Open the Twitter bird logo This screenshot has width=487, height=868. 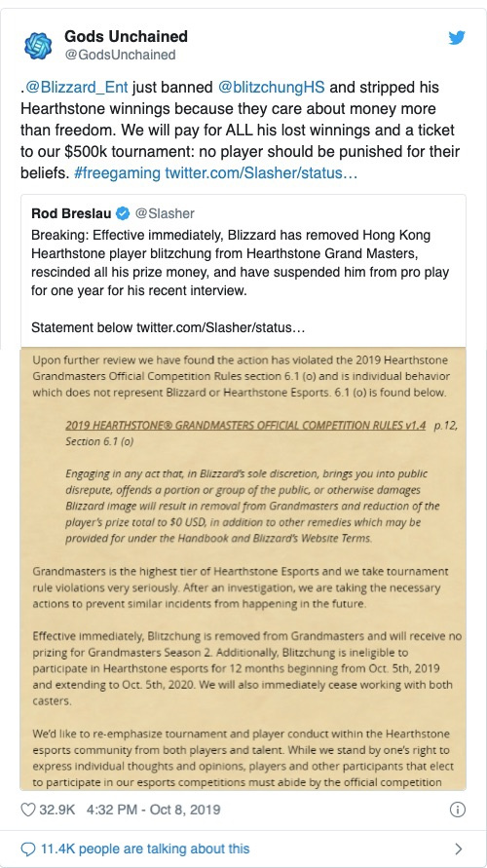pyautogui.click(x=457, y=38)
